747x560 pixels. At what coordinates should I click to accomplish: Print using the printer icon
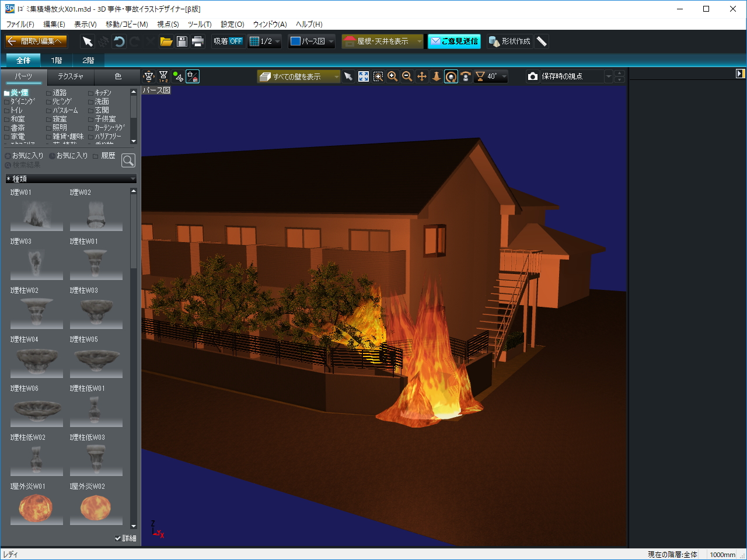[x=198, y=41]
